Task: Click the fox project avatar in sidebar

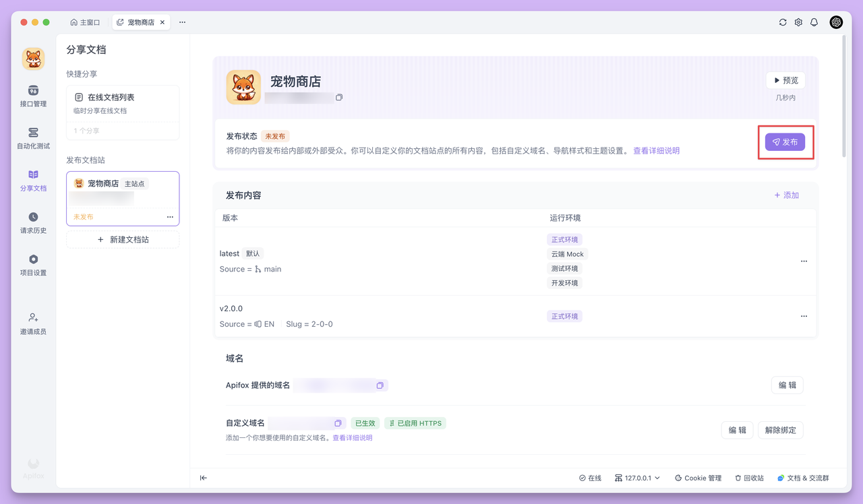Action: click(33, 59)
